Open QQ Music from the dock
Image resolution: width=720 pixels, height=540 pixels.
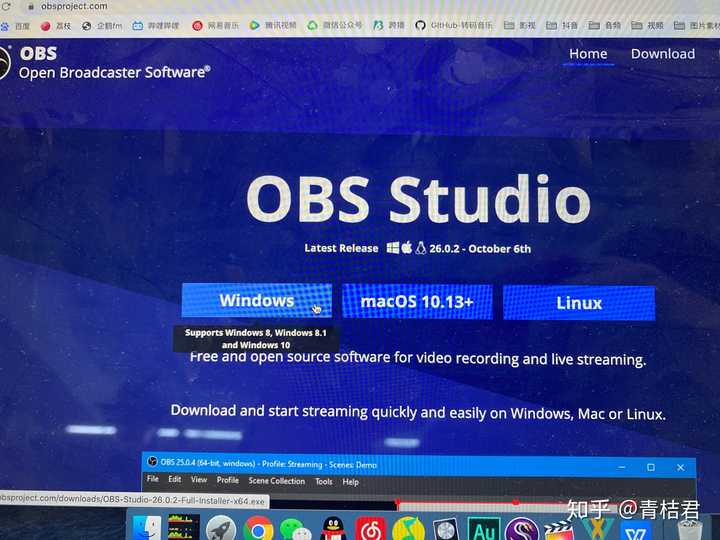tap(408, 529)
